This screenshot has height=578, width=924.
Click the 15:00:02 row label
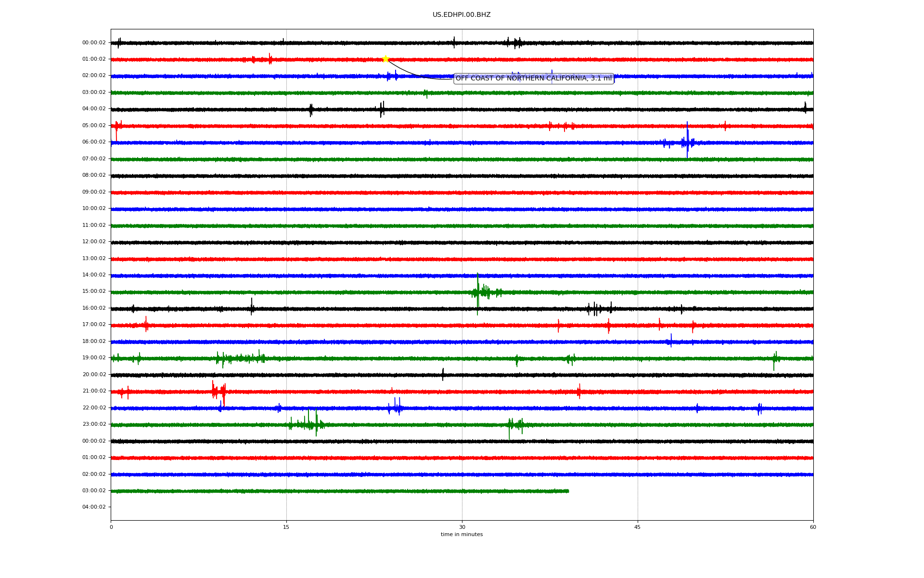(x=94, y=291)
